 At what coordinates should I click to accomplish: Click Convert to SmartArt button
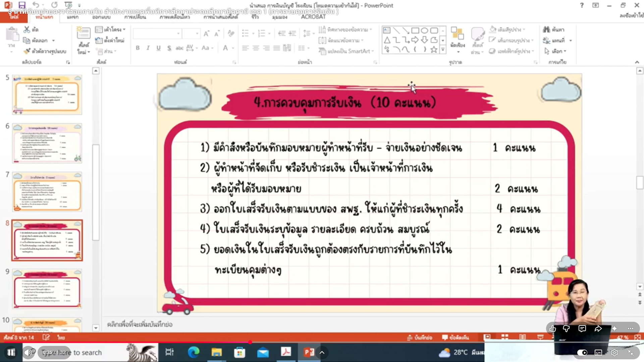point(346,51)
